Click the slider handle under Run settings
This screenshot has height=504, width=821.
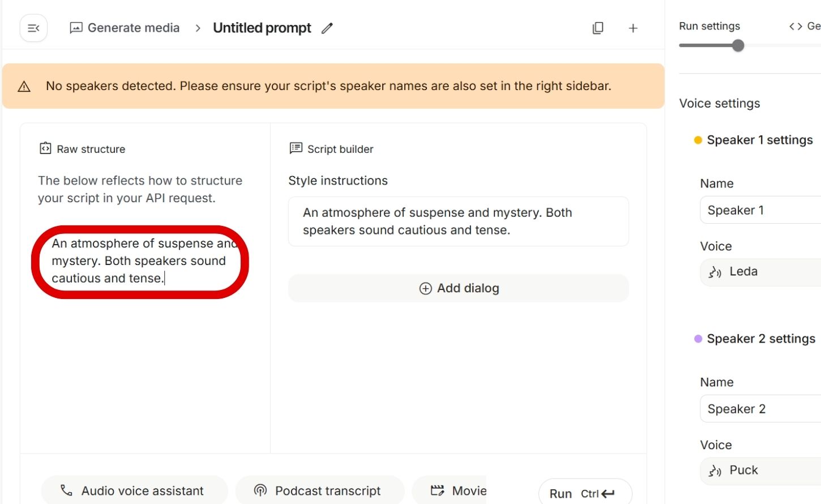738,46
